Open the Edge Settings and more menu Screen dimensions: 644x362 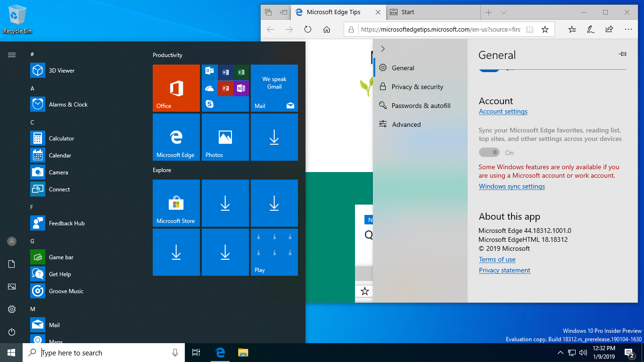[628, 29]
